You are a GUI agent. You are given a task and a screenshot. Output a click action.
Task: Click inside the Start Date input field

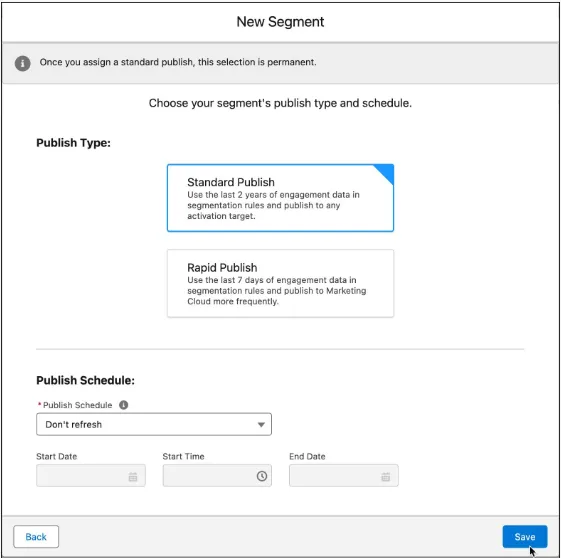point(91,476)
